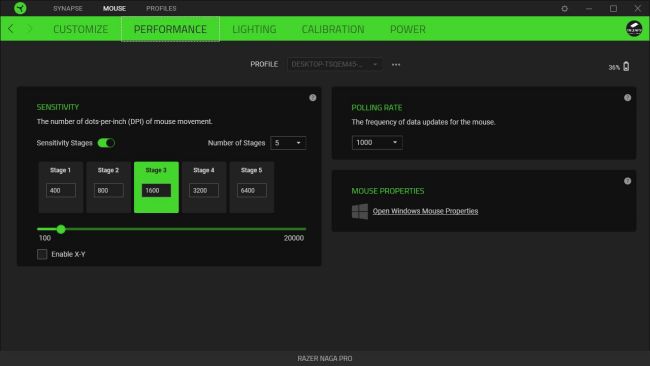Screen dimensions: 650x366
Task: Click the Windows logo icon
Action: (x=359, y=211)
